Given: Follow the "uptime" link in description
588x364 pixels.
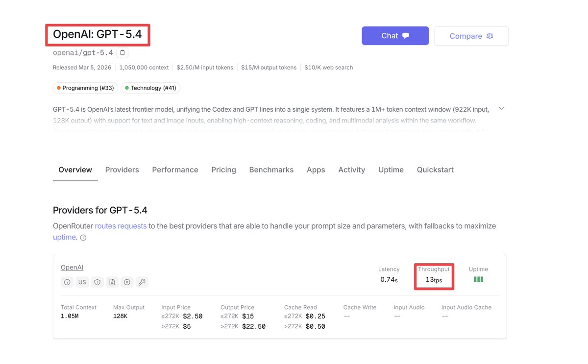Looking at the screenshot, I should click(64, 237).
